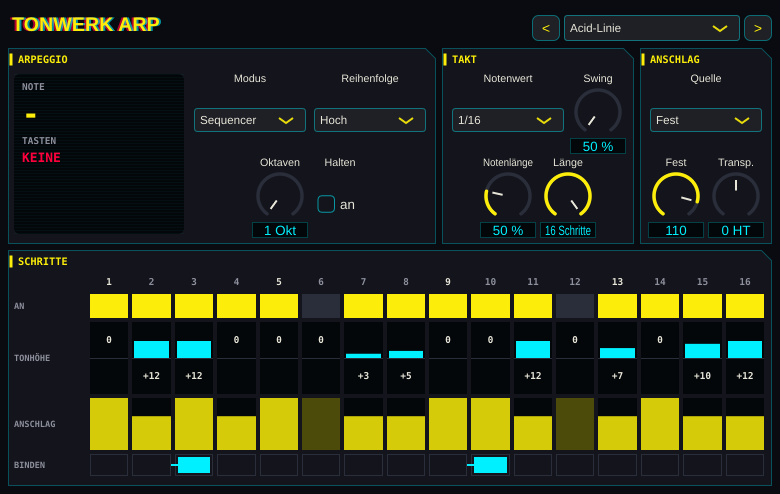The width and height of the screenshot is (780, 494).
Task: Click the Länge knob showing 16 Schritte
Action: (568, 196)
